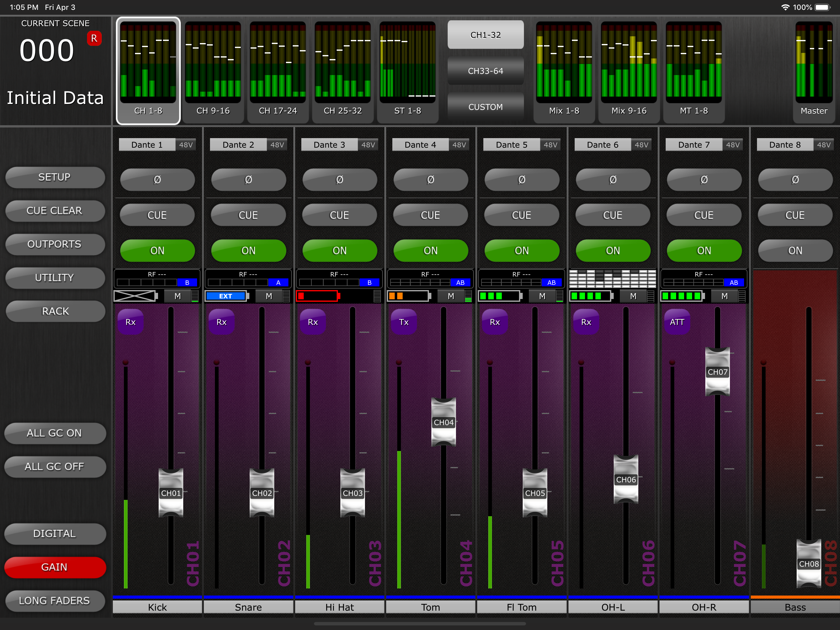Click the orange battery icon on Tom channel
This screenshot has width=840, height=630.
tap(409, 296)
